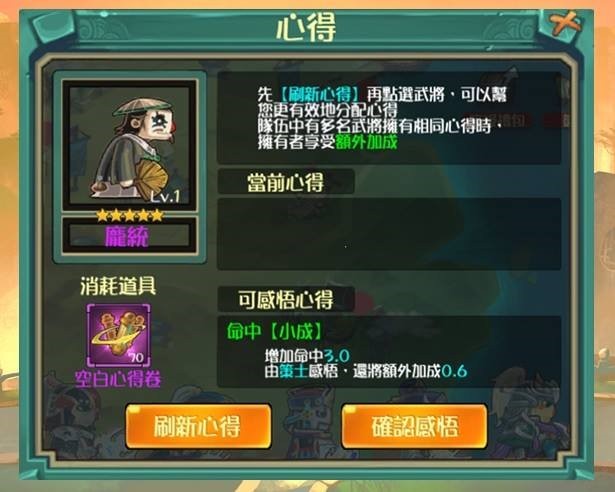Click the 策士 class text
Screen dimensions: 615x492
(294, 371)
